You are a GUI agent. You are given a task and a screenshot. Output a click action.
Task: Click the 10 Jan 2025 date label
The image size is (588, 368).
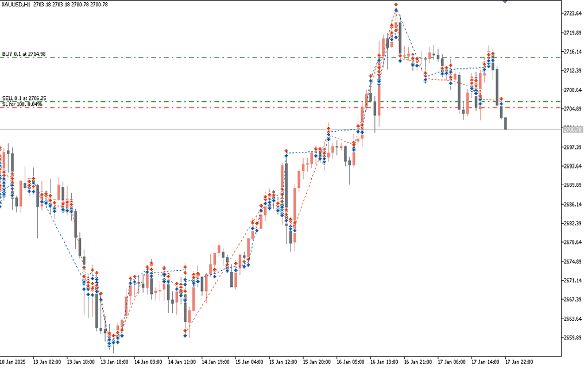pyautogui.click(x=14, y=362)
